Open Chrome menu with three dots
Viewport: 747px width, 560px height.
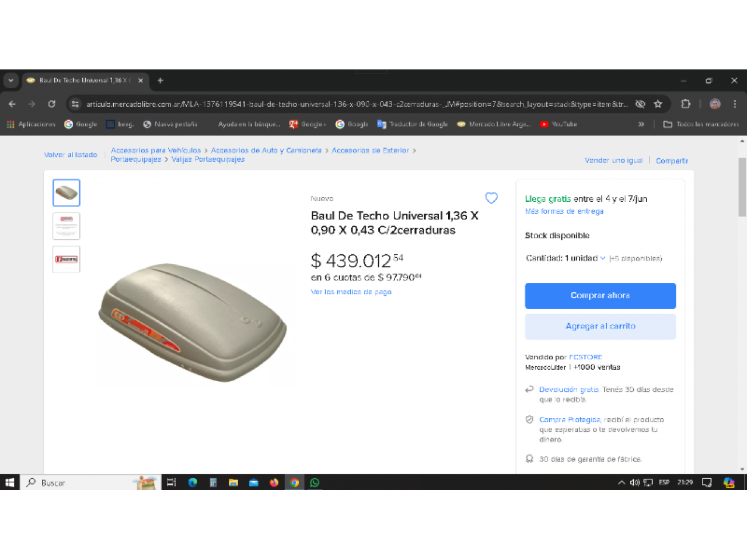(735, 104)
